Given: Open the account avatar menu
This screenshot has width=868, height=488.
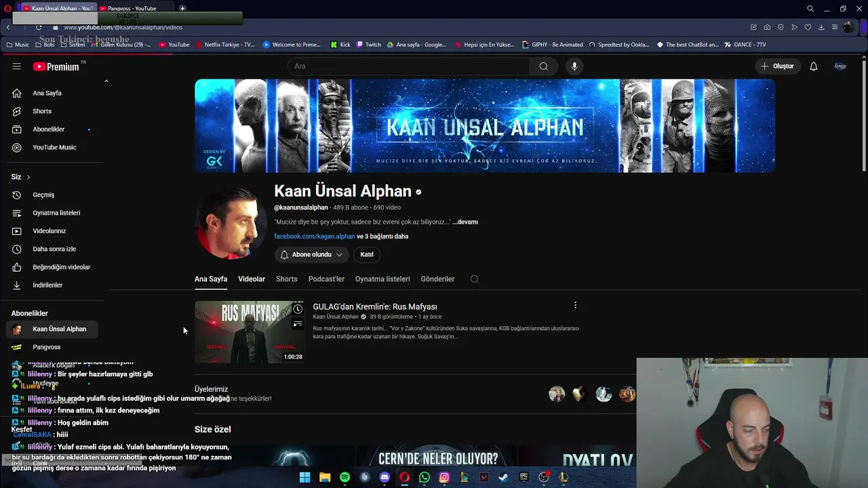Looking at the screenshot, I should coord(840,66).
